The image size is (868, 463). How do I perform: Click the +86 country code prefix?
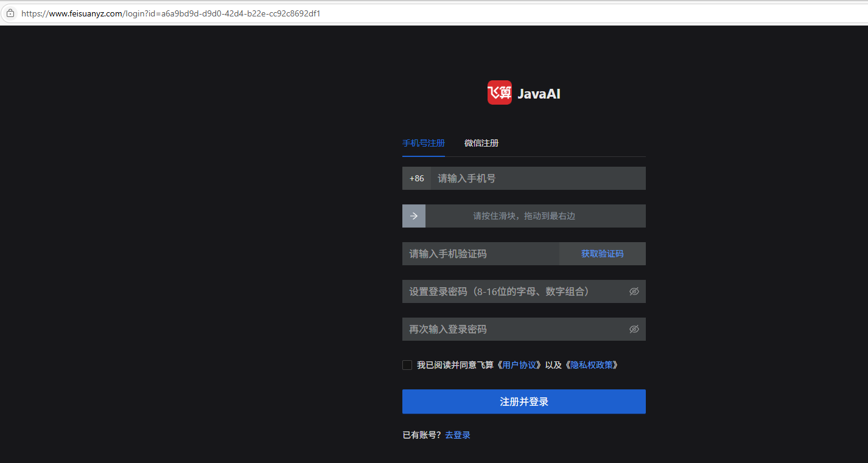click(416, 178)
